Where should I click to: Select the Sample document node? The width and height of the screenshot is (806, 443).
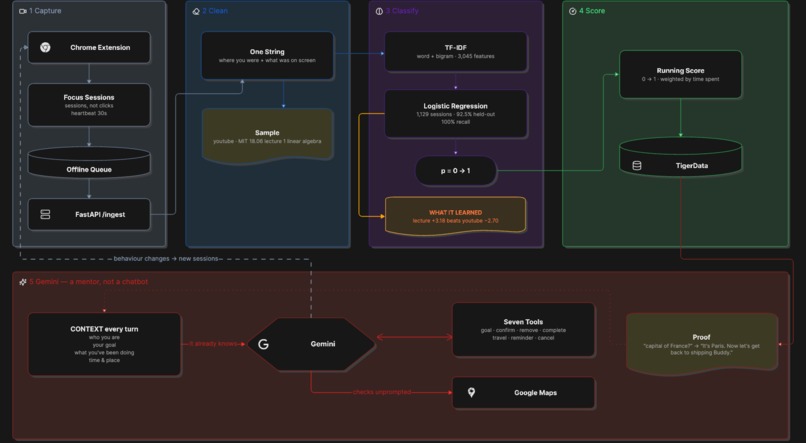[x=267, y=136]
